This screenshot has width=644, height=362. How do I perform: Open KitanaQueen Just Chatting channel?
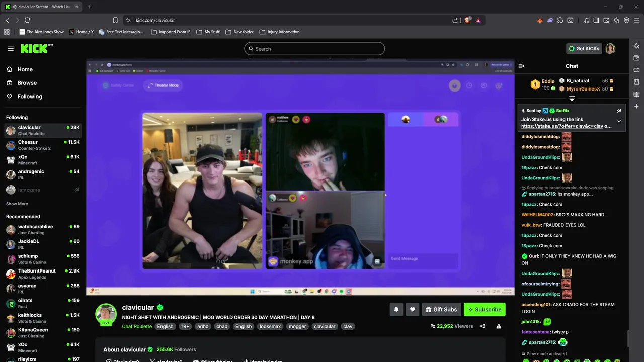[x=43, y=333]
